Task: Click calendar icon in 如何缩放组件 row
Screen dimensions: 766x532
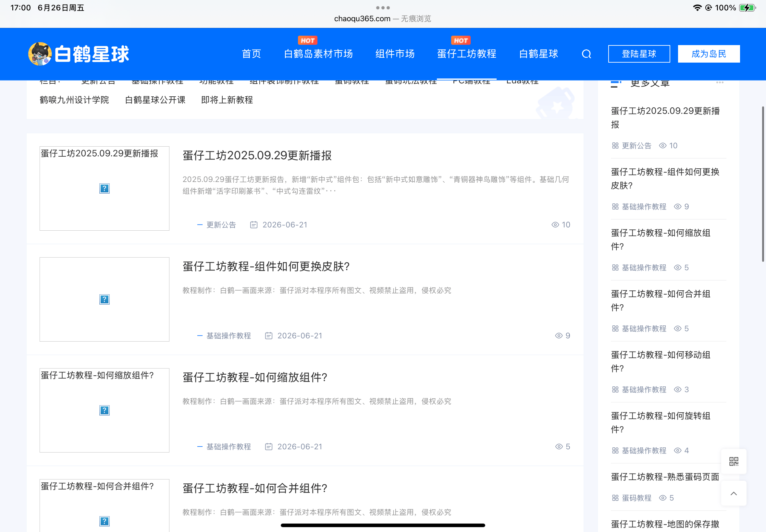Action: click(x=269, y=447)
